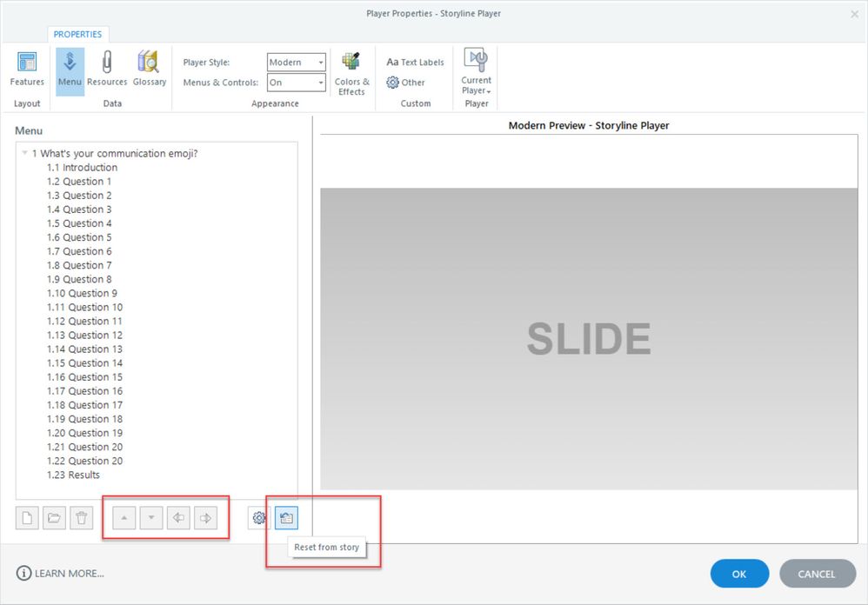868x605 pixels.
Task: Click the OK button
Action: [739, 574]
